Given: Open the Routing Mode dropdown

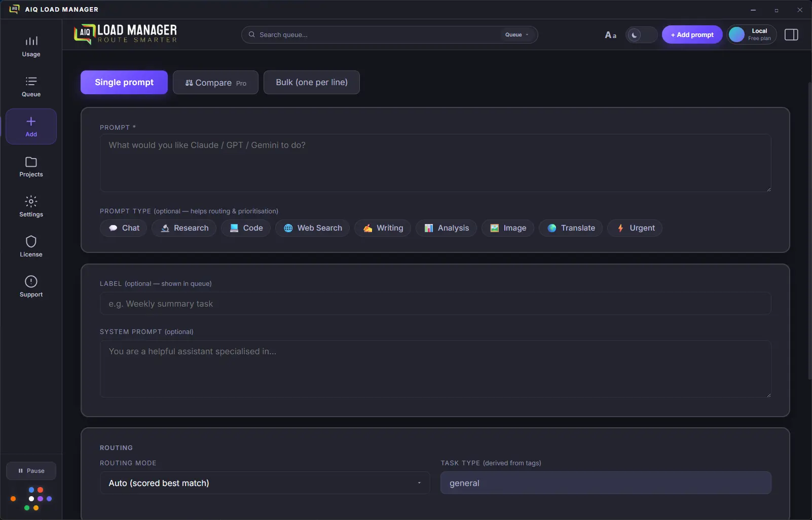Looking at the screenshot, I should click(265, 483).
